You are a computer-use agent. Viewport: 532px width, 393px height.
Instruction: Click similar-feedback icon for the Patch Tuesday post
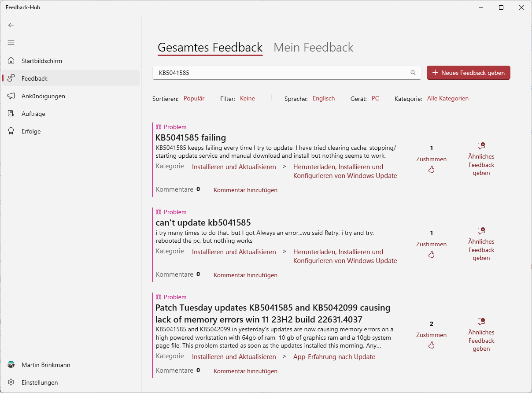[x=481, y=322]
